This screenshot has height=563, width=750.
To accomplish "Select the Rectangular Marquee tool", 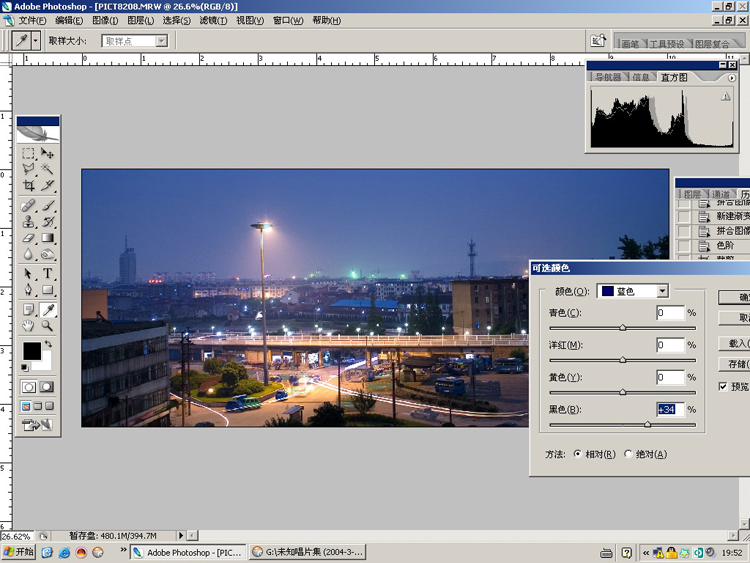I will tap(28, 153).
